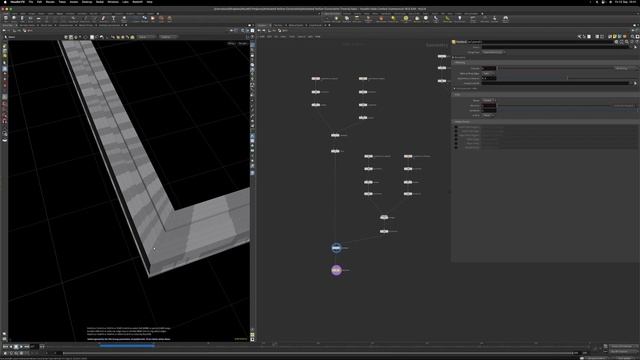
Task: Adjust the slider in the third Stitching row
Action: click(x=567, y=78)
